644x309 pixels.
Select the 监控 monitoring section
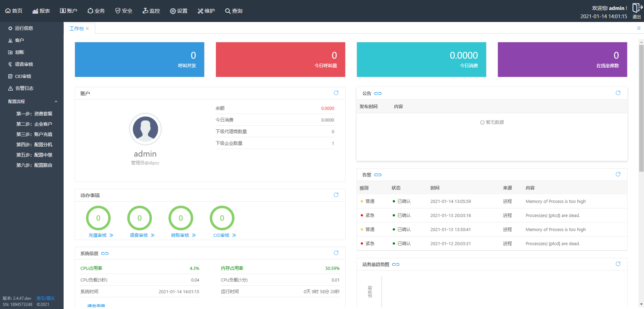[151, 11]
